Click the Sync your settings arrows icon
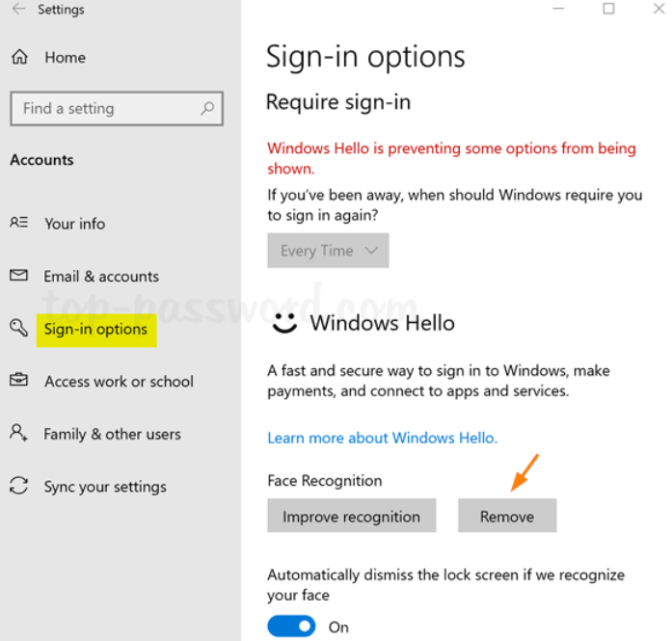Screen dimensions: 672x641 click(x=19, y=486)
